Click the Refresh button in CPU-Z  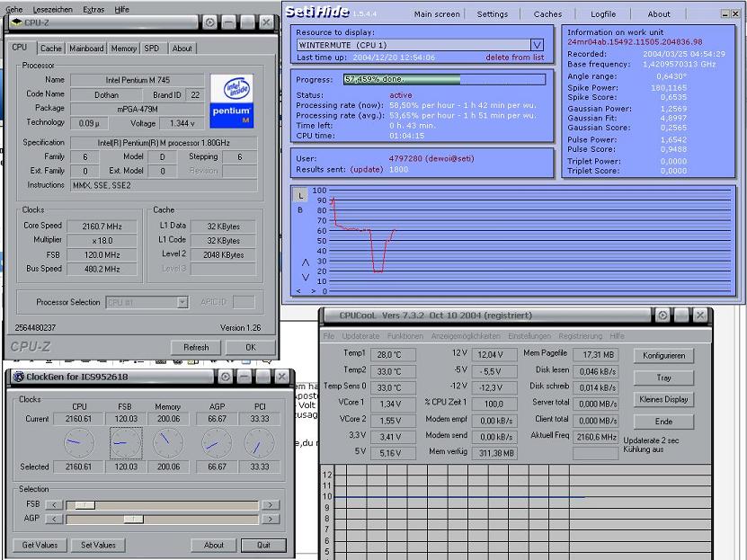pos(196,347)
